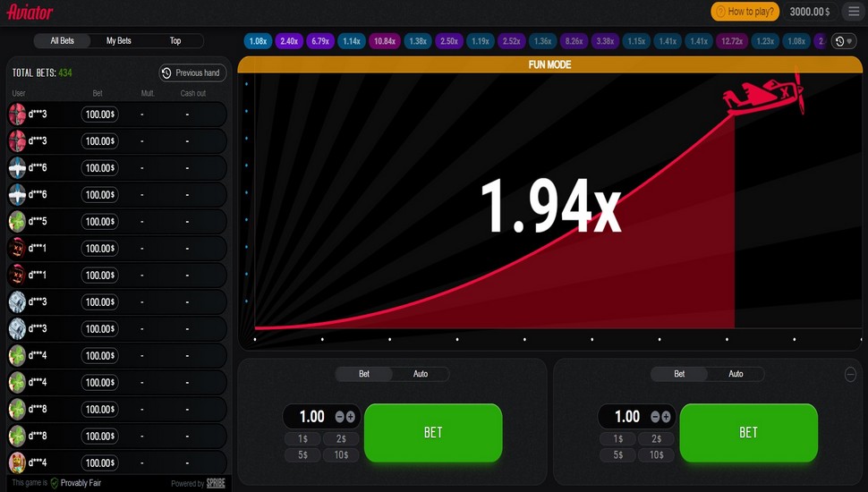Open the 10.84x round result chip
The width and height of the screenshot is (868, 492).
coord(385,41)
